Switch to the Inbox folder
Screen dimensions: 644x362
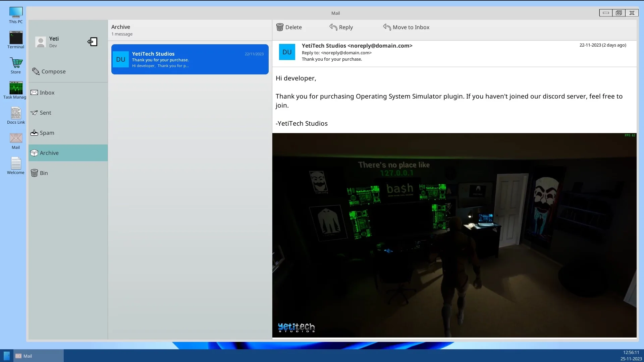(47, 93)
